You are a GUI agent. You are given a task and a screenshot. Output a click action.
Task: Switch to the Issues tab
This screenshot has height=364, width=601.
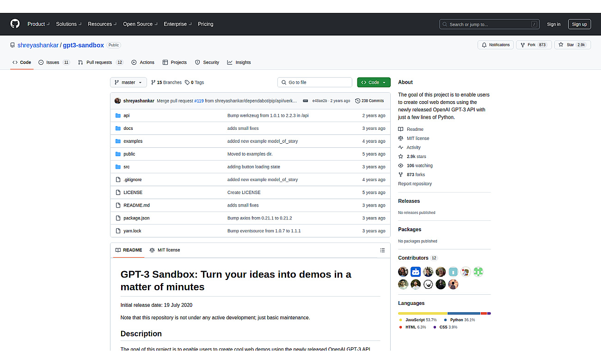54,62
